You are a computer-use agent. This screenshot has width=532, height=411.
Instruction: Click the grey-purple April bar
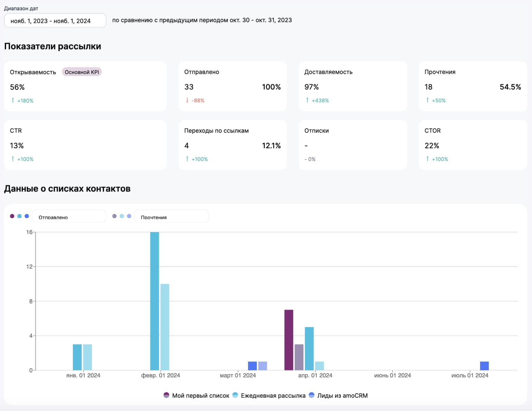click(x=299, y=357)
